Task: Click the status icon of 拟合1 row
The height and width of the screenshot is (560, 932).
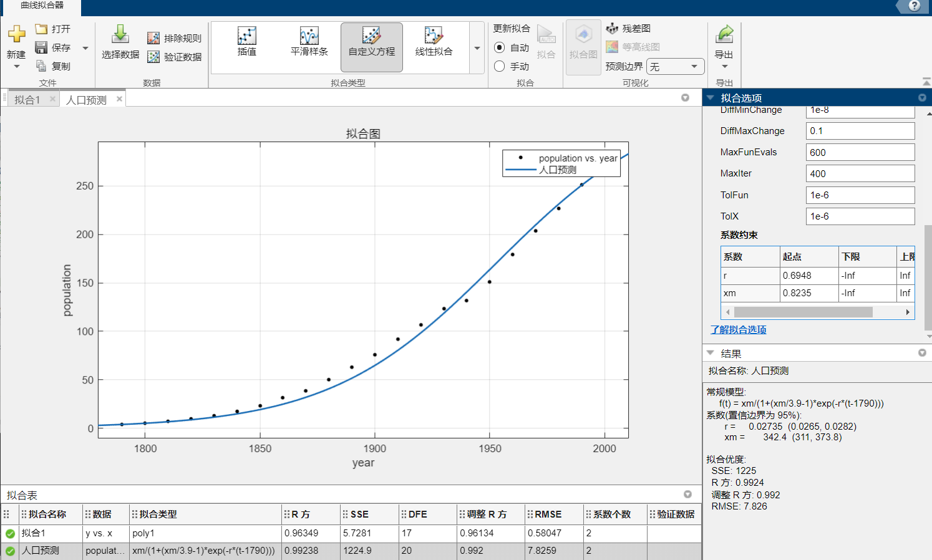Action: [10, 534]
